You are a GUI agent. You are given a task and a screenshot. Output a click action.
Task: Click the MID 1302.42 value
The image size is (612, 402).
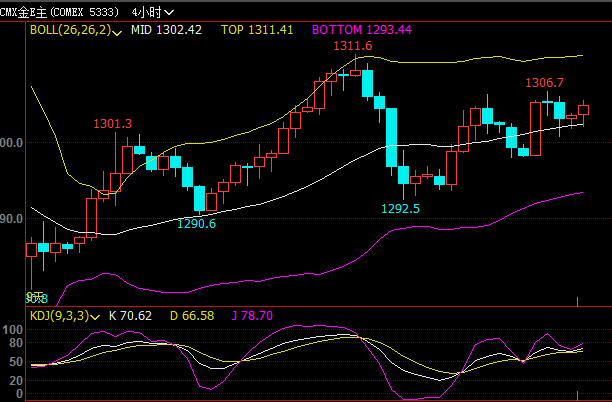(166, 30)
